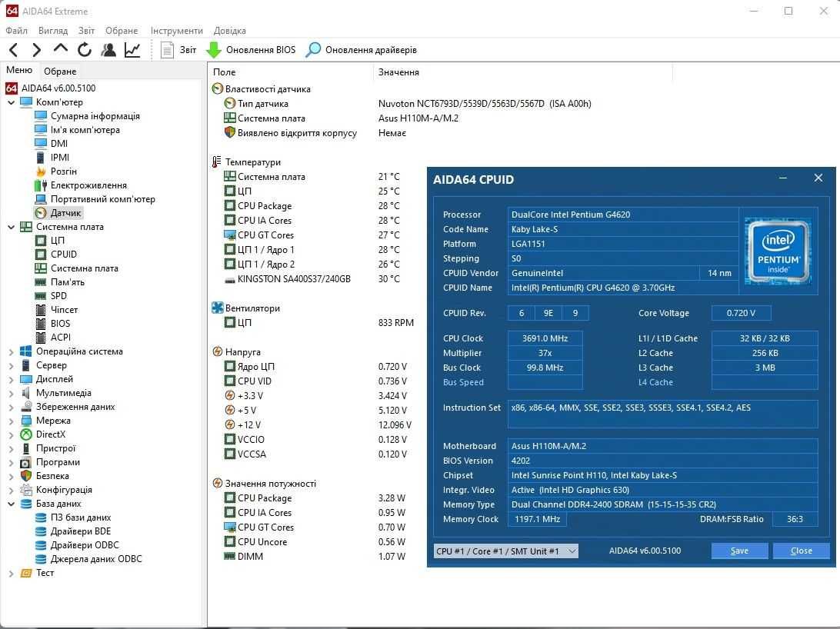The height and width of the screenshot is (629, 840).
Task: Open the graph chart toolbar icon
Action: click(x=132, y=50)
